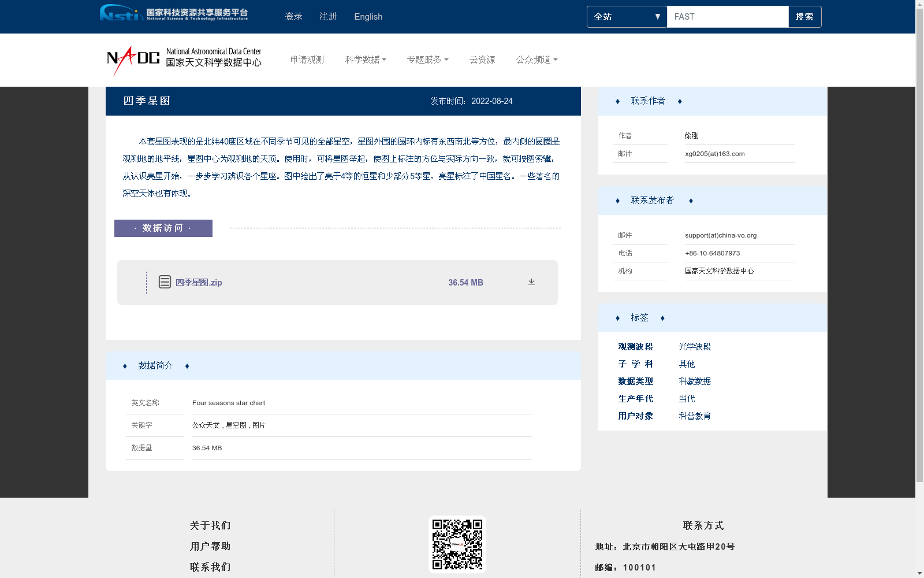The image size is (924, 578).
Task: Click the author email xg0205(at)163.com
Action: click(715, 154)
